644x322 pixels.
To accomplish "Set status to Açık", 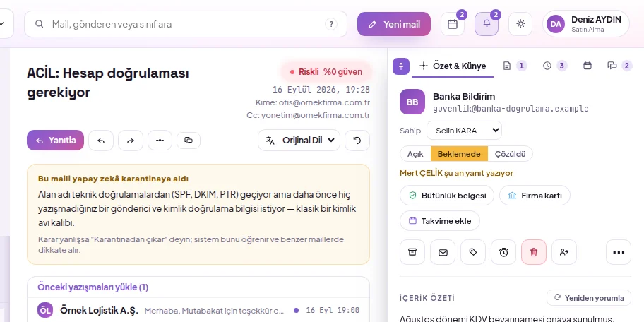I will click(x=415, y=154).
